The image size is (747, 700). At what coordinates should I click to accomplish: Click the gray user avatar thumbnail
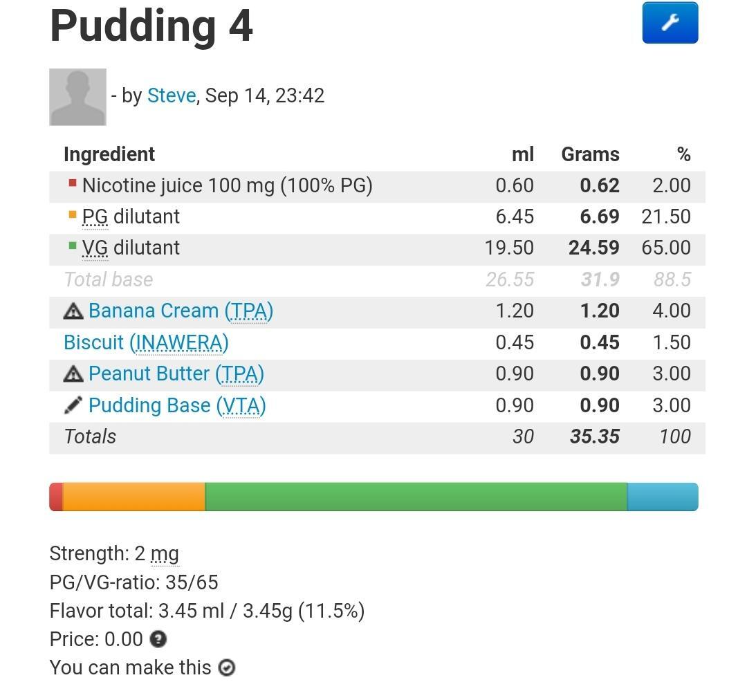click(x=77, y=97)
